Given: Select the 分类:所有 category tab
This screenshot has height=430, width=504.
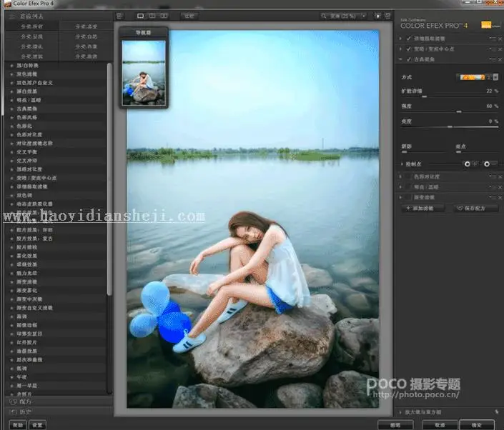Looking at the screenshot, I should [32, 26].
